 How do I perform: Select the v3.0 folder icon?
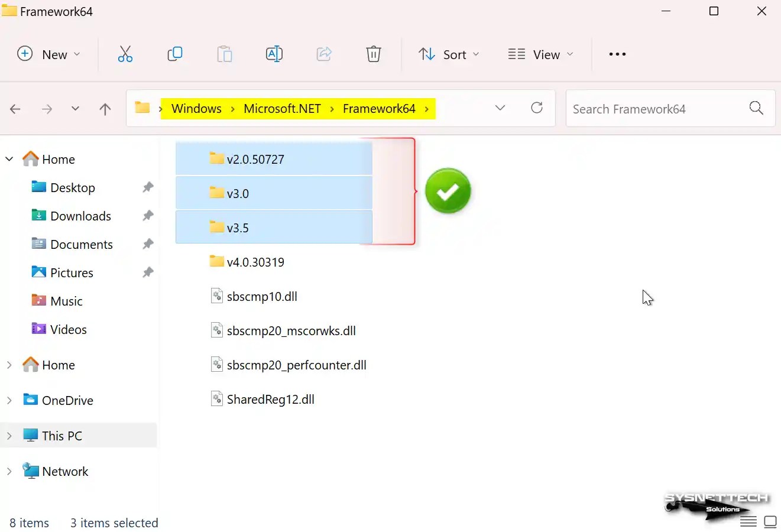pos(217,193)
